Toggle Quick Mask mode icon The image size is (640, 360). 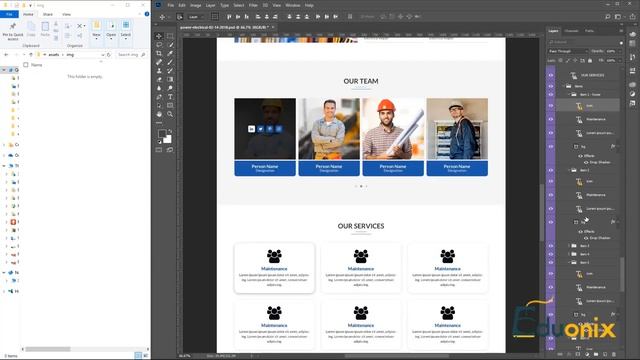[x=159, y=150]
